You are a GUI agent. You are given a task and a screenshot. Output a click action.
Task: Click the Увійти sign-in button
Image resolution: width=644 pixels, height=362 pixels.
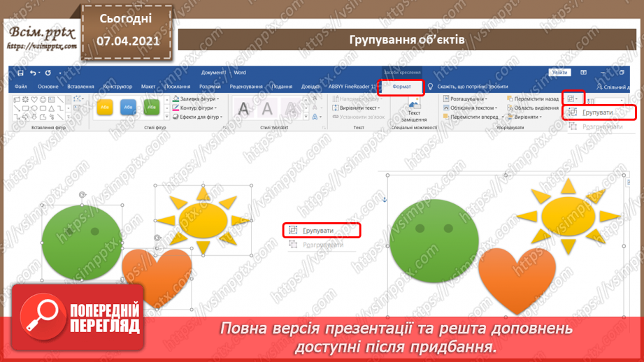[559, 73]
